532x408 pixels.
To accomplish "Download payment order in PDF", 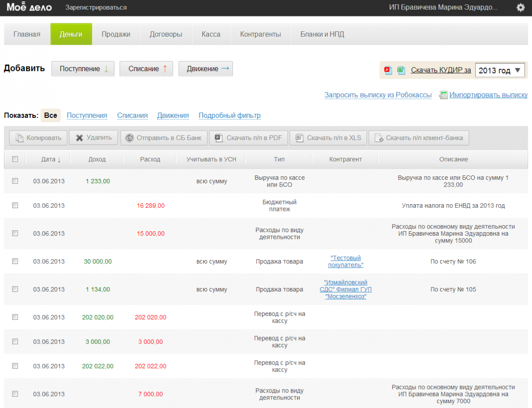I will tap(248, 138).
